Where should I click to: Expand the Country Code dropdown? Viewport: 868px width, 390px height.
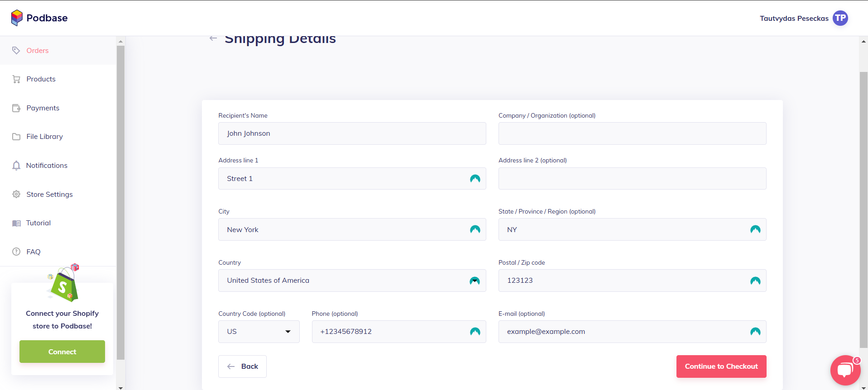259,332
